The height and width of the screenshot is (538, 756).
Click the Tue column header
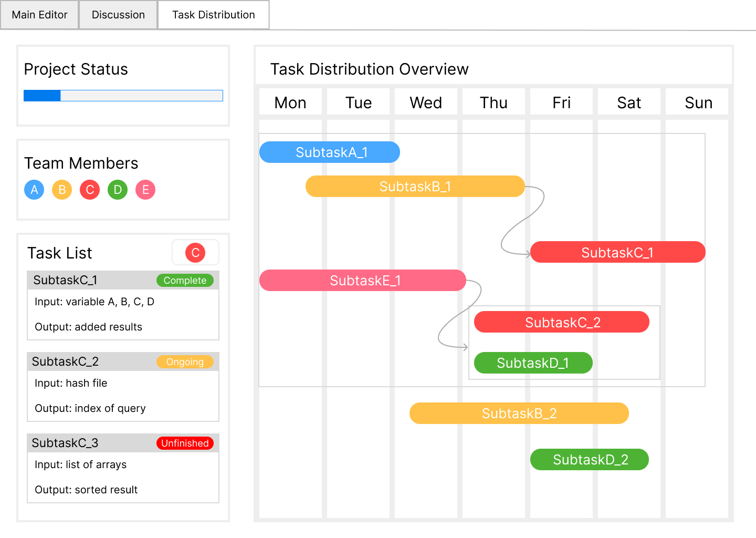[358, 102]
